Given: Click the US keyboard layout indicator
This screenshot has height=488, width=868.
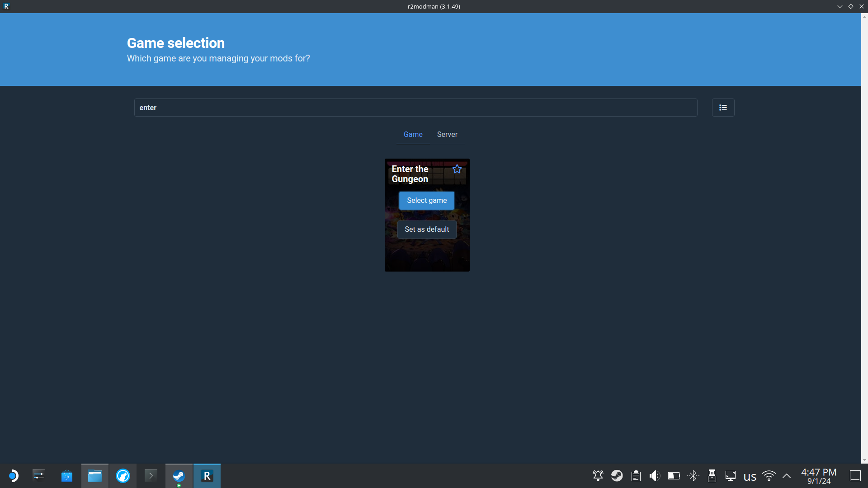Looking at the screenshot, I should pyautogui.click(x=750, y=477).
